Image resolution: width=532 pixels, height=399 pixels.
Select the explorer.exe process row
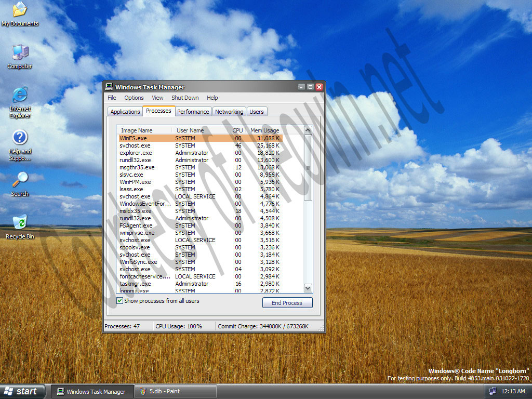click(x=200, y=153)
